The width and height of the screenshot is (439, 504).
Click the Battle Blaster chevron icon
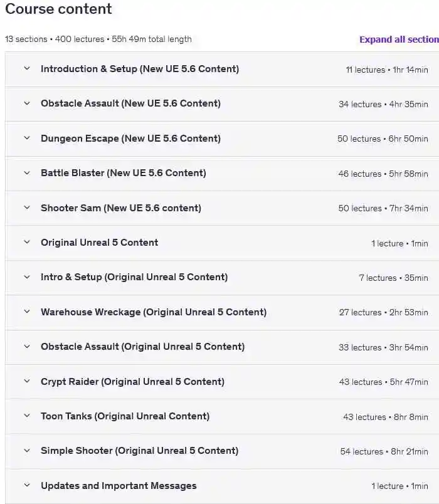[x=27, y=173]
